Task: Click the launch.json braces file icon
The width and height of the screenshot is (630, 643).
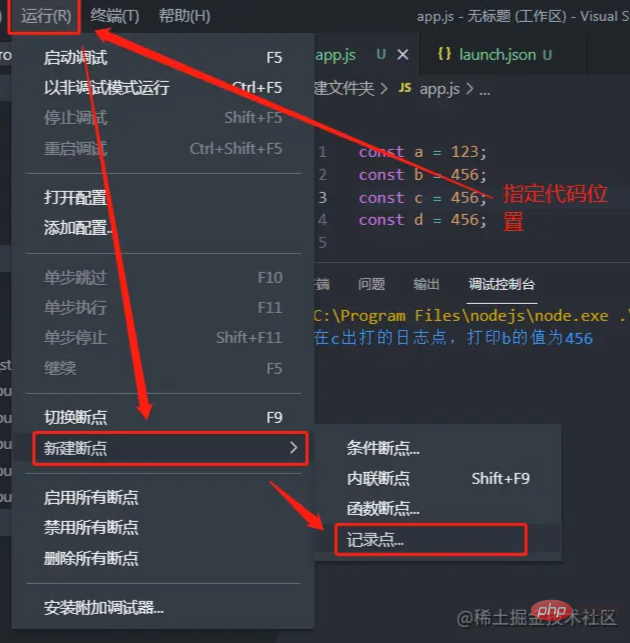Action: point(444,54)
